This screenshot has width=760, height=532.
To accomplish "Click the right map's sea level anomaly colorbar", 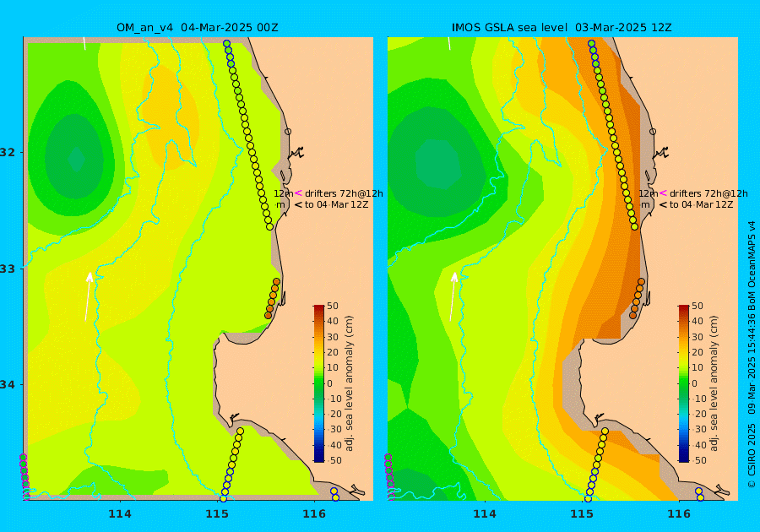I will point(683,383).
